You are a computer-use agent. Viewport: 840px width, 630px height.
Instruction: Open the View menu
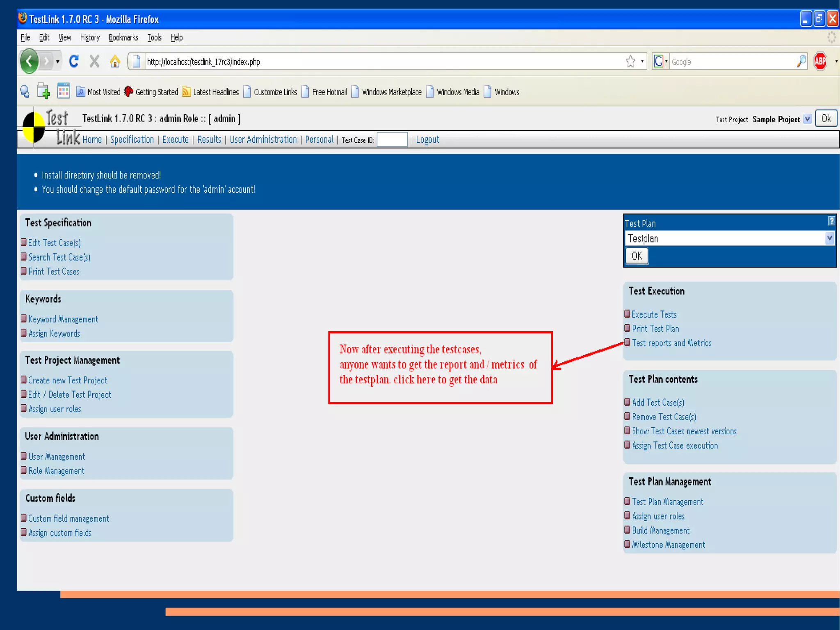click(65, 38)
